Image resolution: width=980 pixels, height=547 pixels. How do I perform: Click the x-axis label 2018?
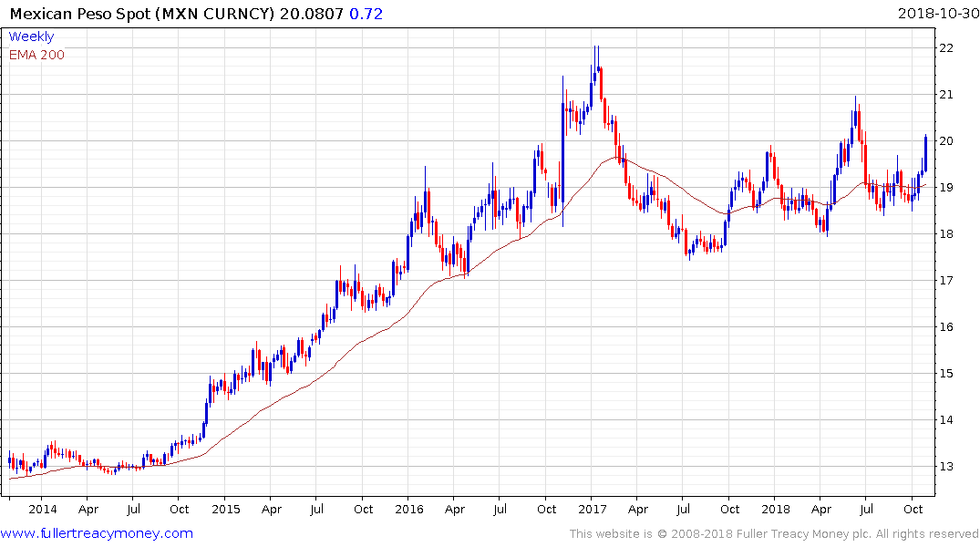click(x=776, y=510)
